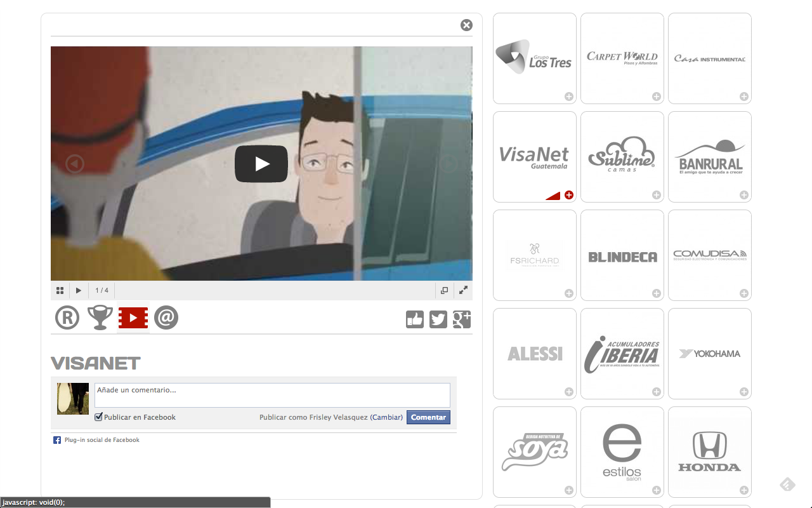Expand plus icon on Comudisa card
This screenshot has width=812, height=508.
[x=744, y=293]
